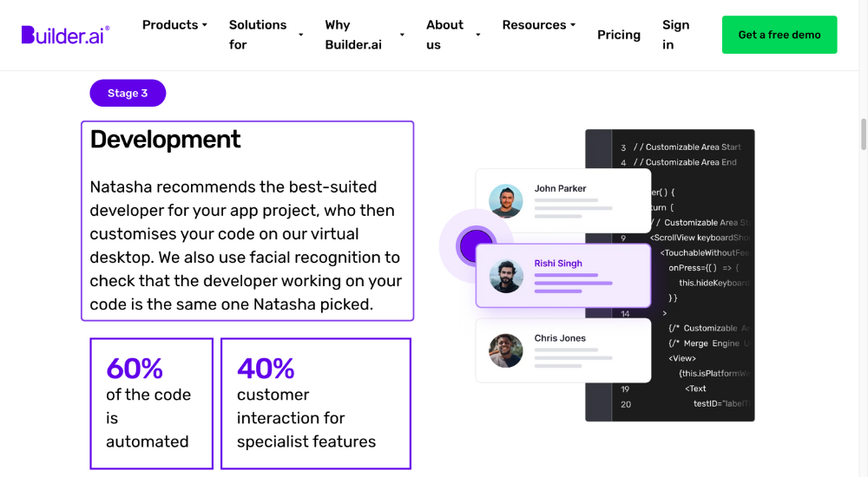Click the Get a free demo button

click(779, 35)
